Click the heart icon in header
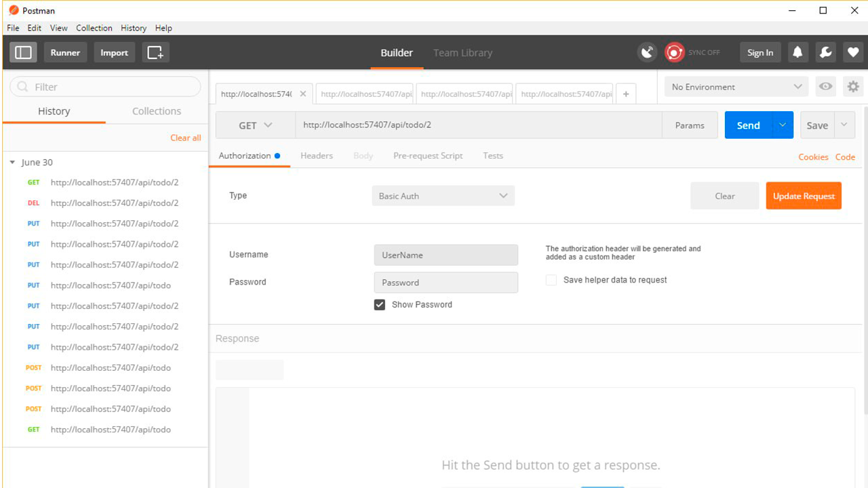The height and width of the screenshot is (488, 868). coord(853,52)
